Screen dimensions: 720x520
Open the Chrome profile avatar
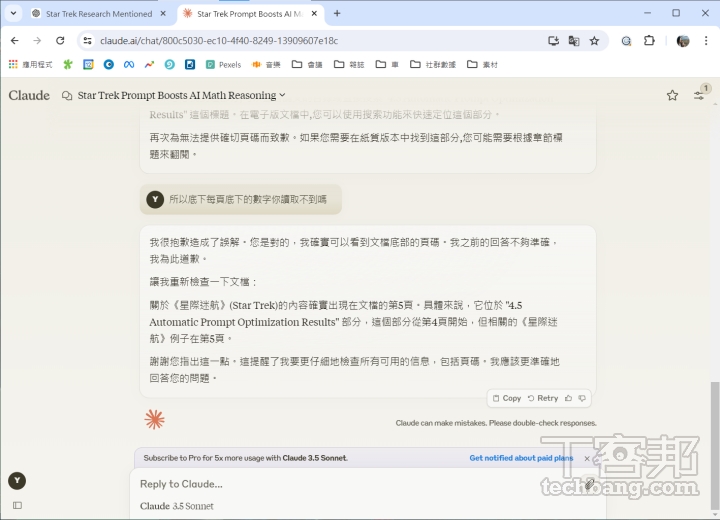tap(683, 41)
